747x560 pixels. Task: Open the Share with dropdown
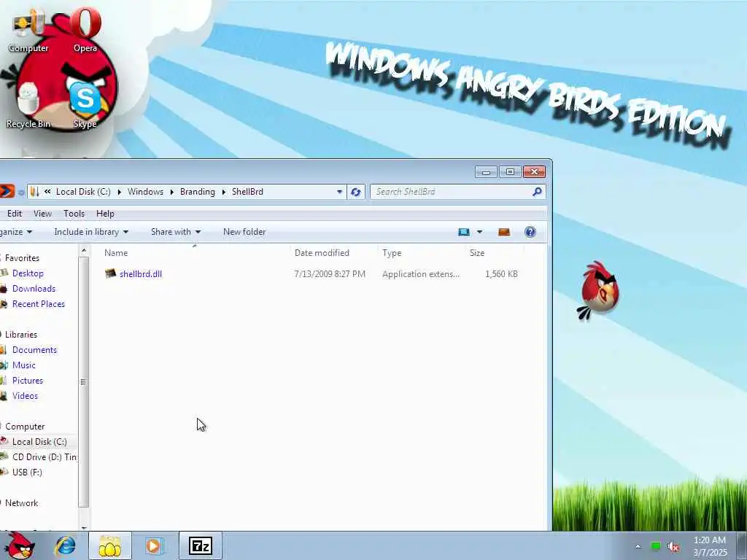tap(176, 232)
